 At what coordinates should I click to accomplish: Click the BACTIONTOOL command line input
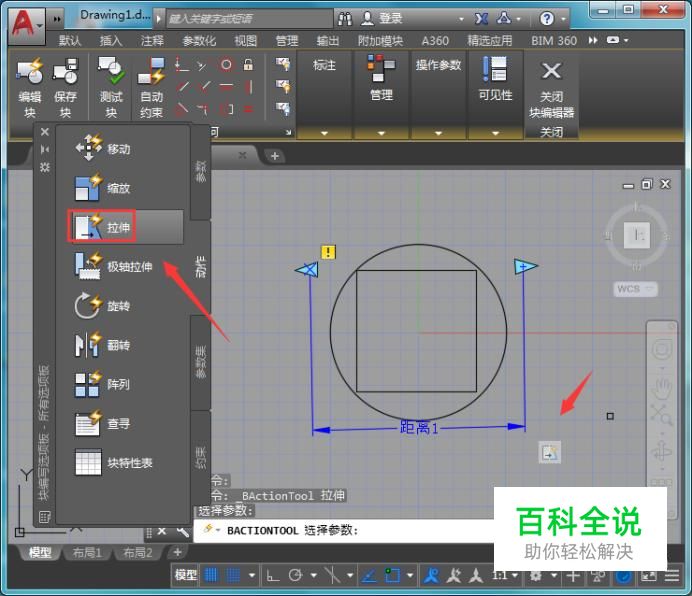[343, 530]
